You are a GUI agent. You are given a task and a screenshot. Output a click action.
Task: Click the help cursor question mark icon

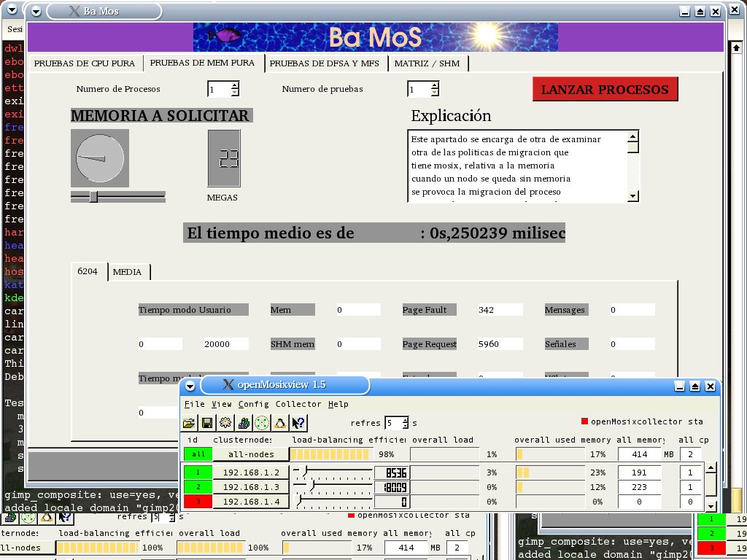click(x=298, y=423)
